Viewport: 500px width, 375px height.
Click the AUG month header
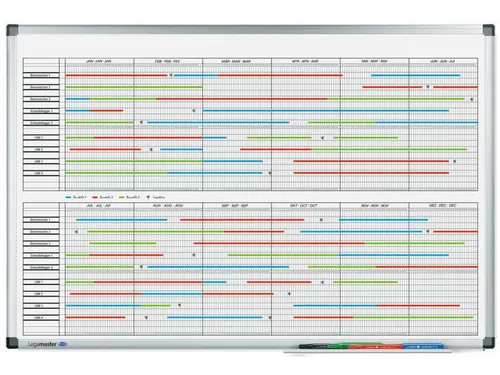click(x=168, y=206)
